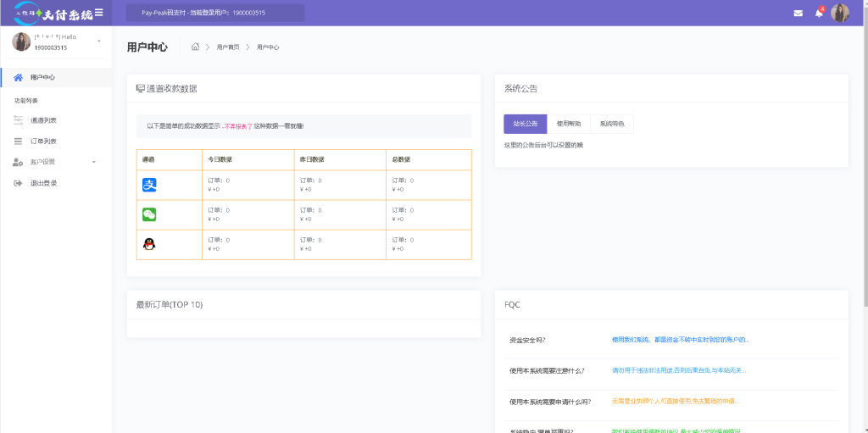Click the sidebar user ID 1900003515

[51, 48]
